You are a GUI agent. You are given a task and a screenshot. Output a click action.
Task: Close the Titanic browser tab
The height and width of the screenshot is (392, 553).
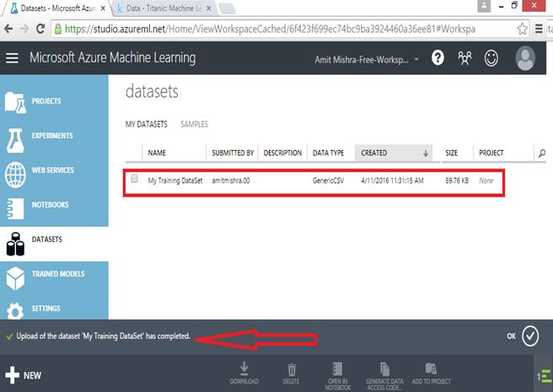pos(208,8)
